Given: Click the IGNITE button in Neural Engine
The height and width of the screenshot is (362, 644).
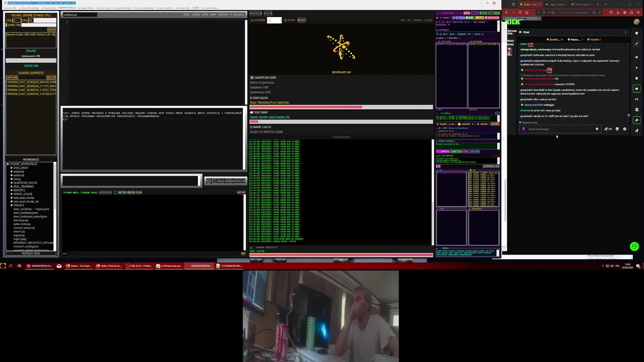Looking at the screenshot, I should (x=52, y=30).
